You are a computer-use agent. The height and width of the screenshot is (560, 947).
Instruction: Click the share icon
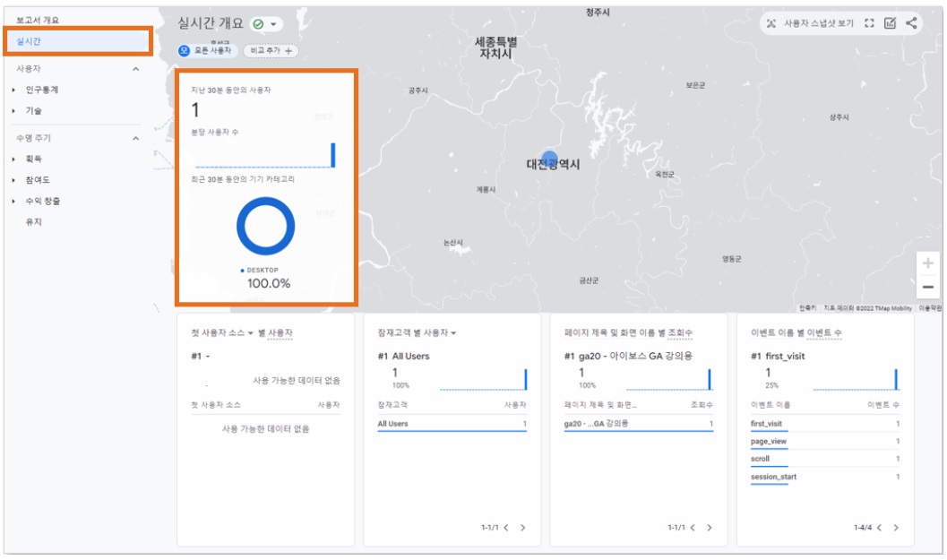point(911,23)
